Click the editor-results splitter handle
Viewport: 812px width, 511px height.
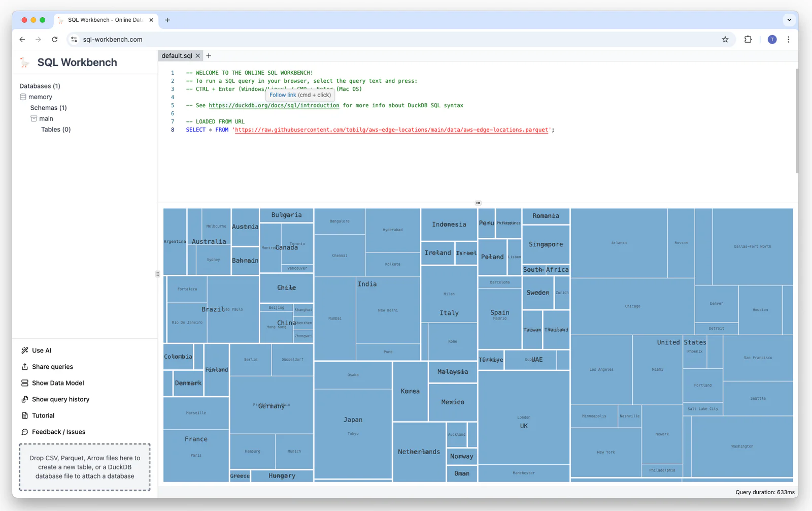click(x=478, y=203)
